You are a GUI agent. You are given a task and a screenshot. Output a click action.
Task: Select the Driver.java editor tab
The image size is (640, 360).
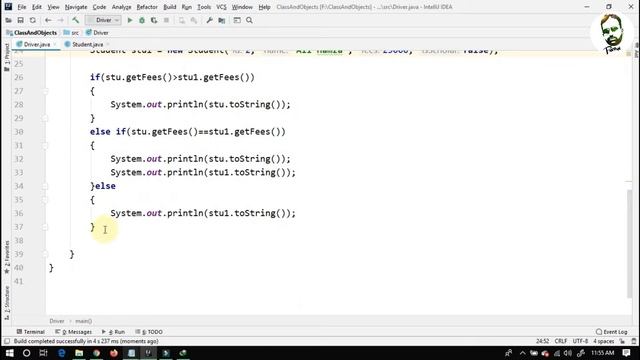(x=36, y=44)
